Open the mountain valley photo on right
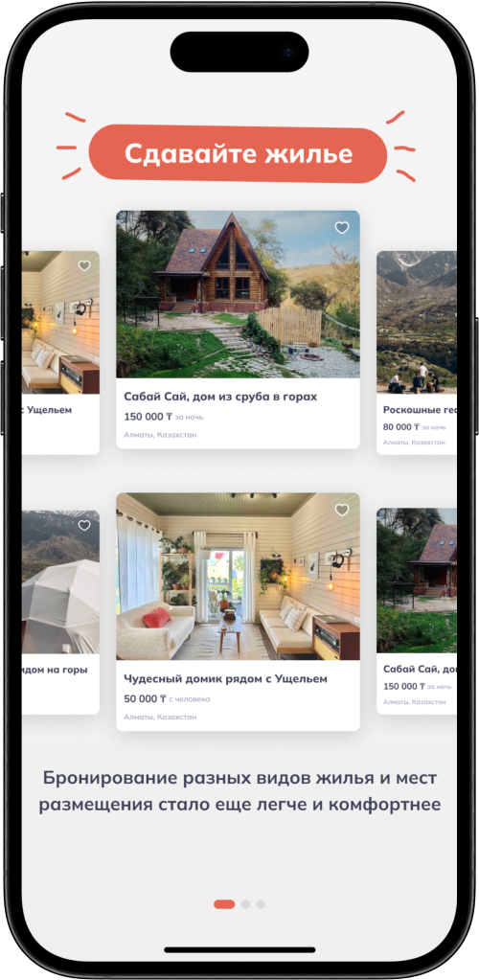 (x=417, y=322)
